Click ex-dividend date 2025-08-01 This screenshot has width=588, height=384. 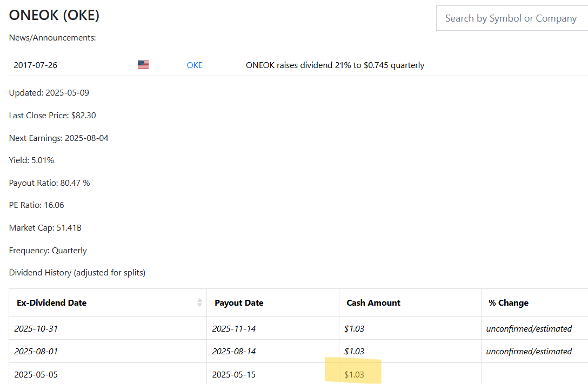tap(36, 352)
